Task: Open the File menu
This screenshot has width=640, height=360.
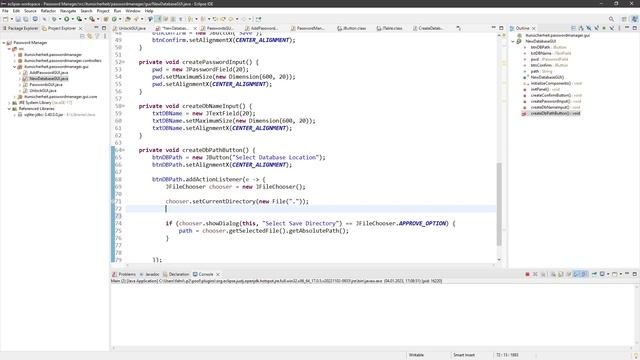Action: pyautogui.click(x=5, y=11)
